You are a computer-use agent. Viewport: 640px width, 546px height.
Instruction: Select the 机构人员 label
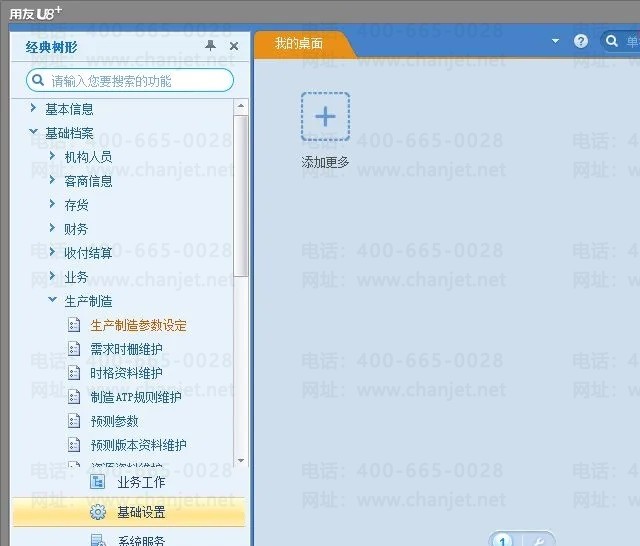coord(88,157)
